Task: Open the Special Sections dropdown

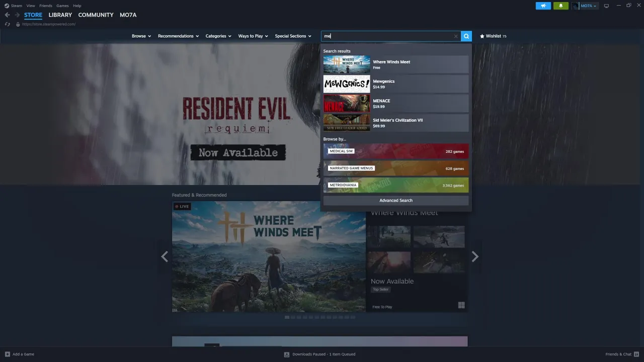Action: [x=293, y=36]
